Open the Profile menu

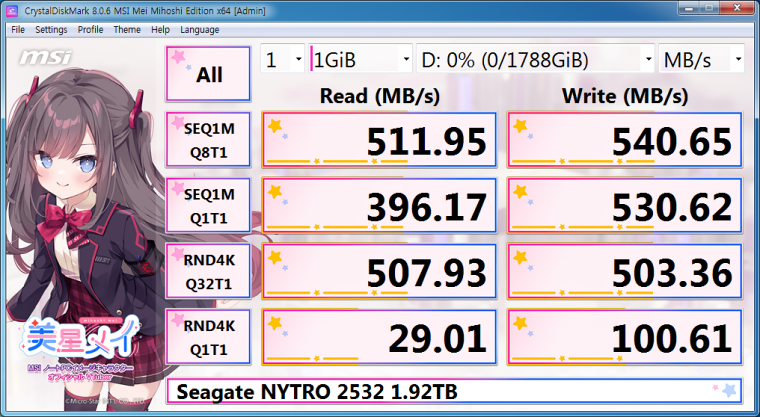[x=90, y=30]
